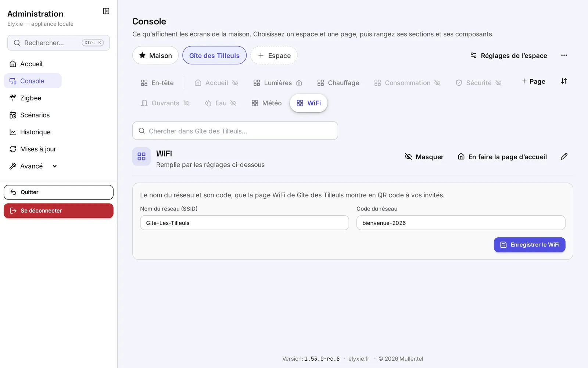Click version text 1.53.0-rc.8
588x368 pixels.
point(322,359)
